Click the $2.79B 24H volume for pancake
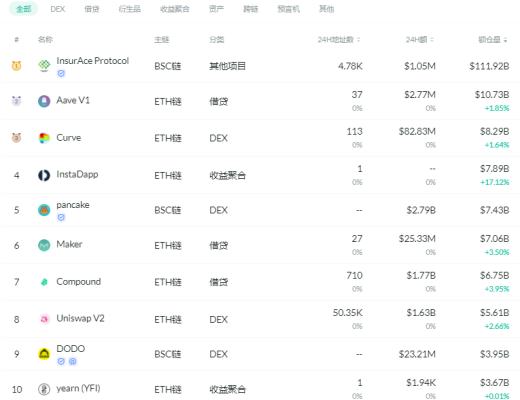 click(421, 210)
